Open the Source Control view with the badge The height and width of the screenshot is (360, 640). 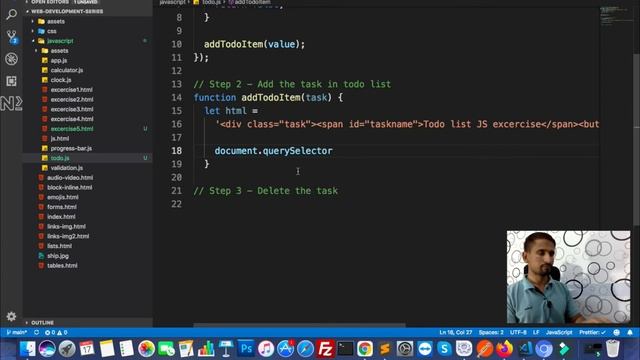[x=11, y=36]
